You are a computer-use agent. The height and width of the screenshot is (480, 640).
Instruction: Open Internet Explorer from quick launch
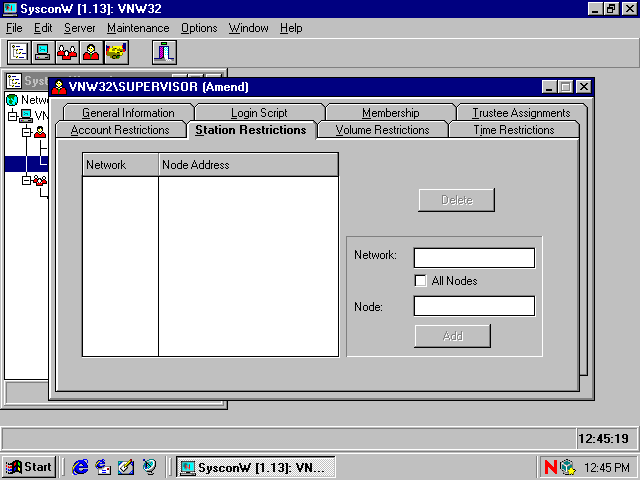coord(80,467)
